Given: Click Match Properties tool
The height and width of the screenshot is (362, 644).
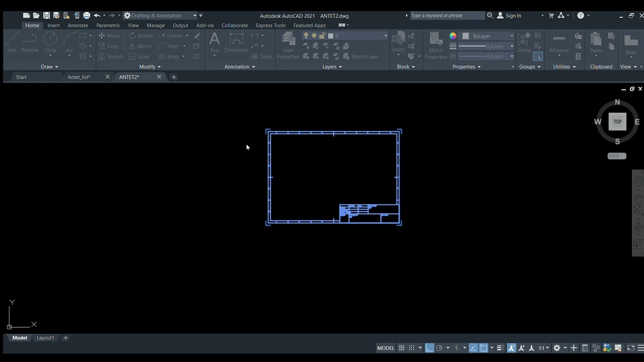Looking at the screenshot, I should coord(436,45).
